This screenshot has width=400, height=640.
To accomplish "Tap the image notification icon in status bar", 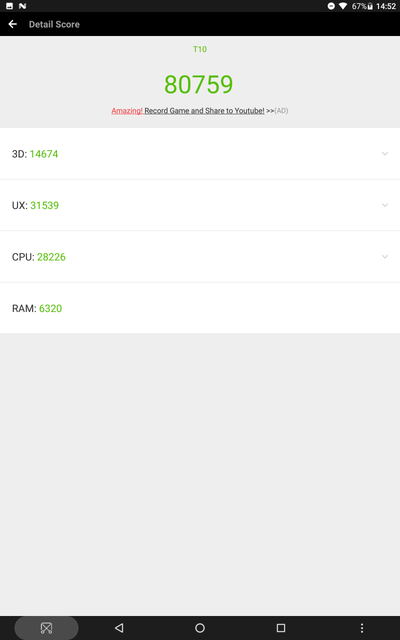I will [x=9, y=6].
